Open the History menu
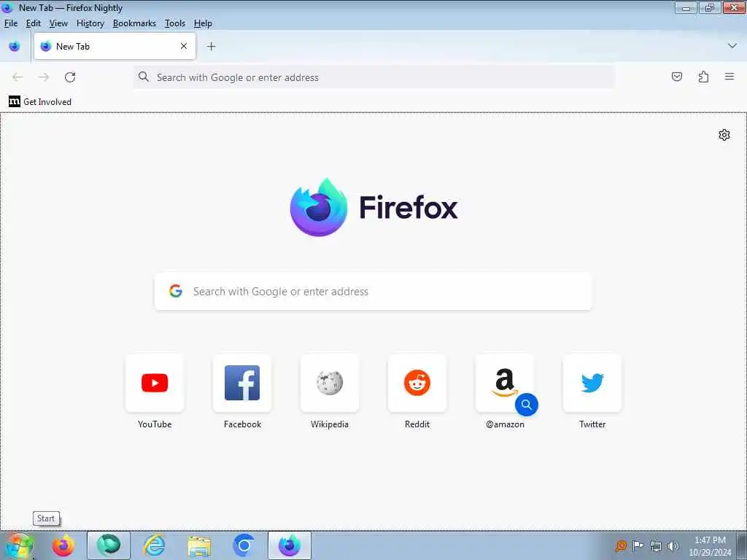The width and height of the screenshot is (747, 560). pos(90,23)
